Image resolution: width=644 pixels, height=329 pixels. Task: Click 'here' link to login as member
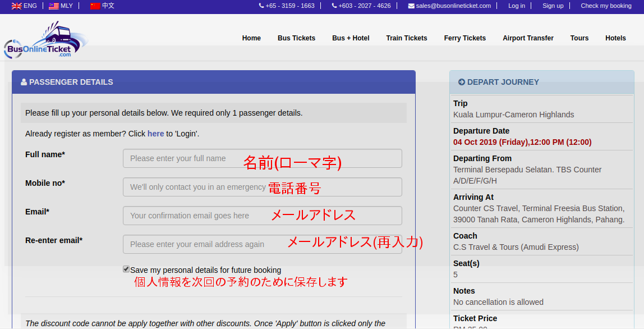click(x=155, y=134)
